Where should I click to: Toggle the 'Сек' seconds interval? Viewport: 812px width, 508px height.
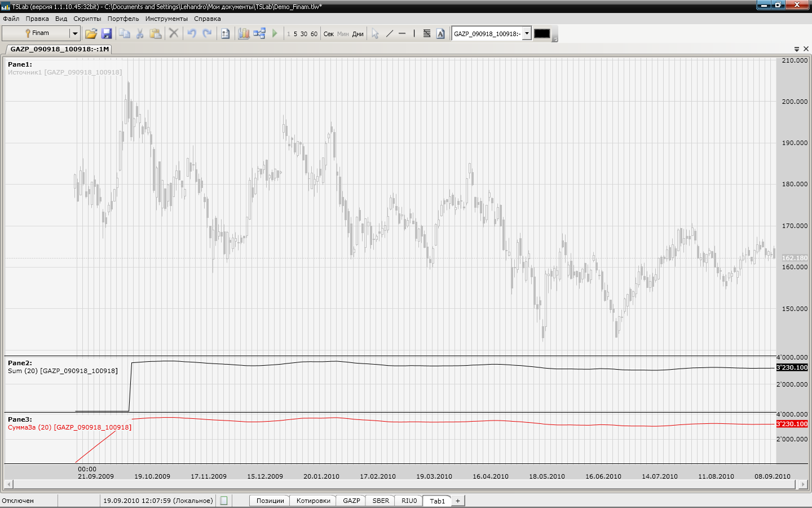(329, 34)
